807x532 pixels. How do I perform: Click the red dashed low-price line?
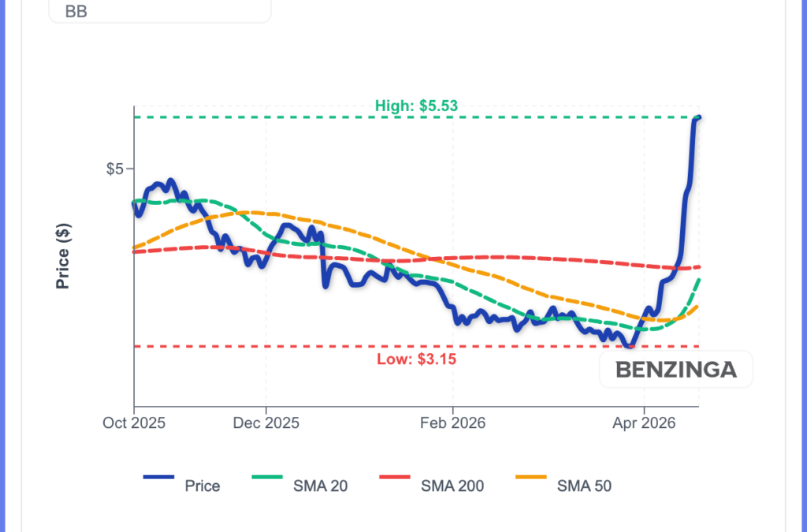click(315, 346)
